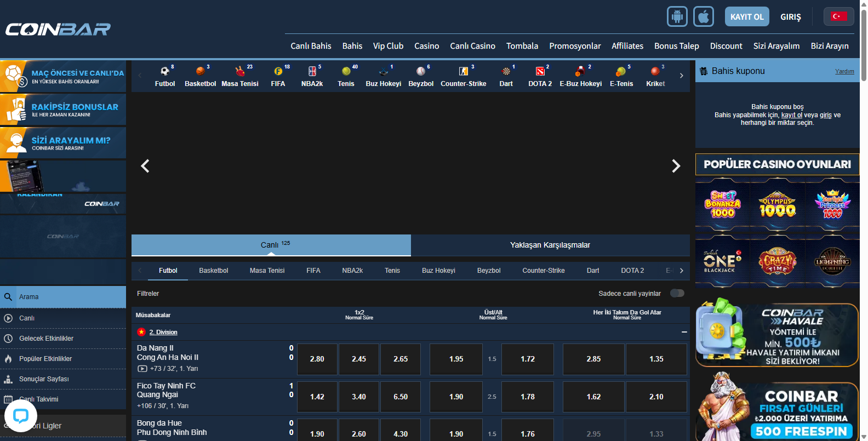The width and height of the screenshot is (868, 441).
Task: Open the Promosyonlar menu item
Action: 575,46
